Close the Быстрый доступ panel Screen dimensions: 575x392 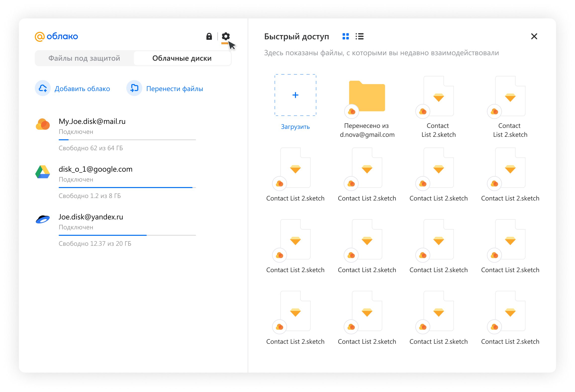pos(534,36)
